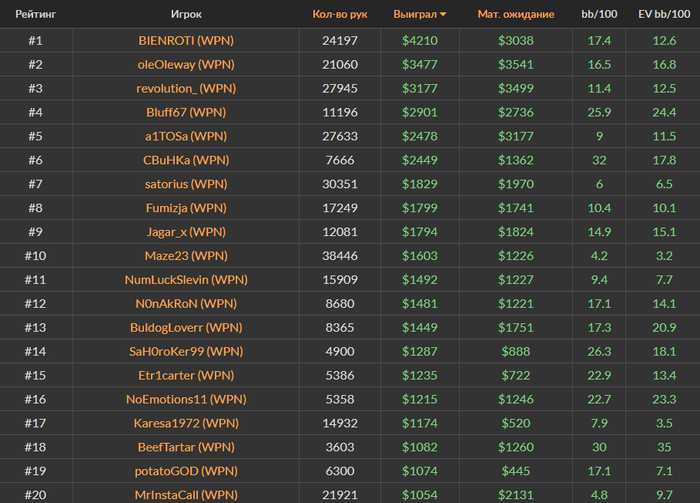The image size is (700, 503).
Task: Open player BeefTartar (WPN) profile
Action: click(x=186, y=447)
